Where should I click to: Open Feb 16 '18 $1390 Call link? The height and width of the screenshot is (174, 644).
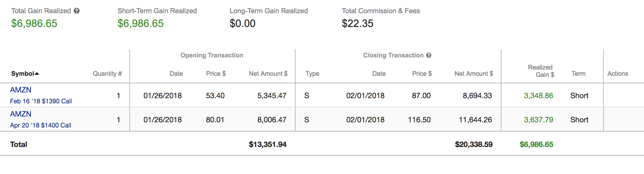(41, 101)
